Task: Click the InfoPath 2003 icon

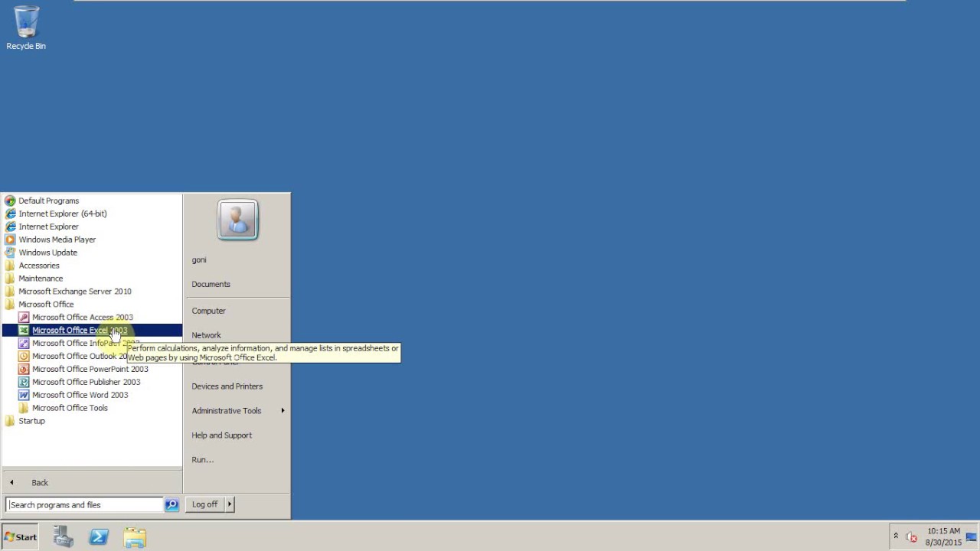Action: [24, 343]
